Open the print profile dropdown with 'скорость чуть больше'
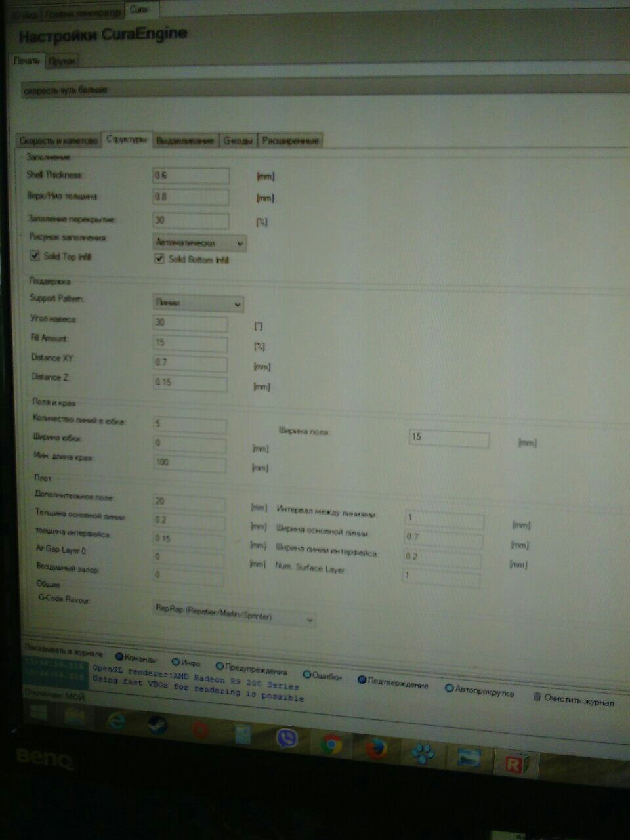This screenshot has height=840, width=630. coord(324,89)
